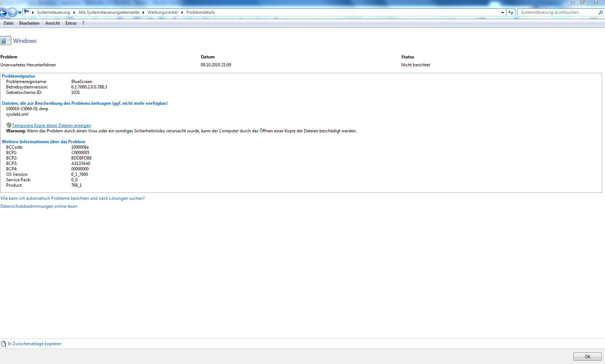The height and width of the screenshot is (364, 605).
Task: Select the sysdata.xml file entry
Action: 17,114
